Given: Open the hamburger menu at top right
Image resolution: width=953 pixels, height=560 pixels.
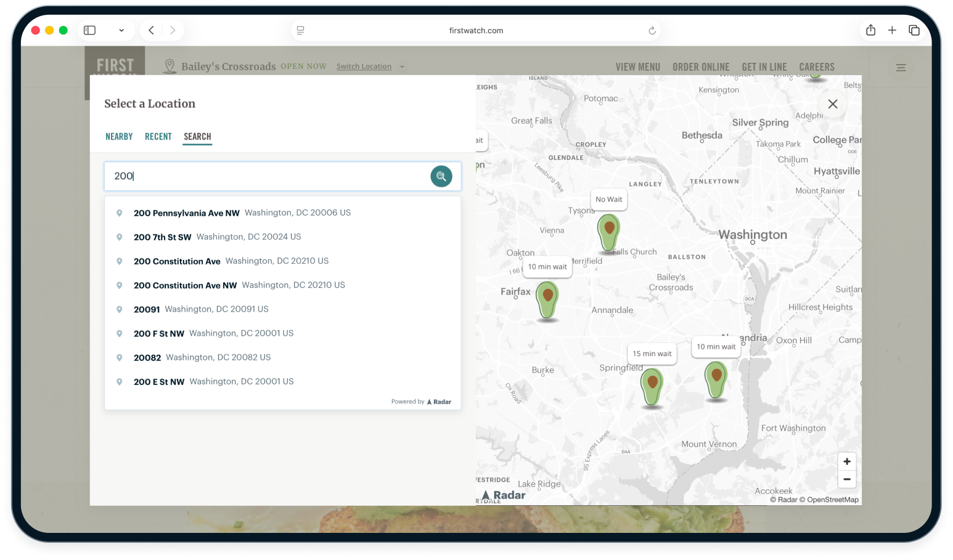Looking at the screenshot, I should click(901, 67).
